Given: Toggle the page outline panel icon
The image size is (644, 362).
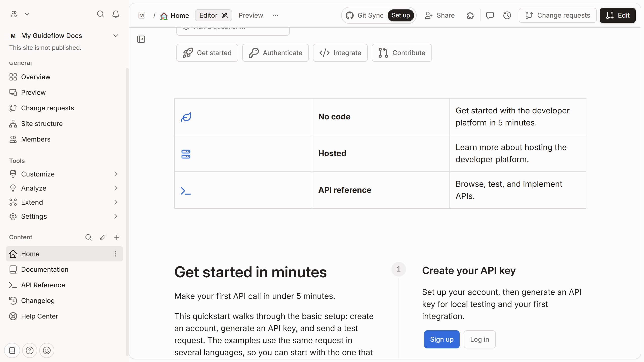Looking at the screenshot, I should 141,39.
